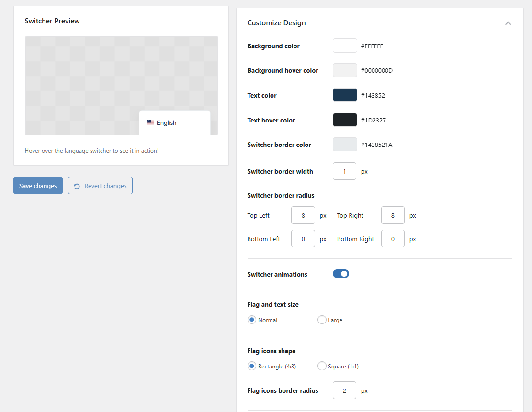This screenshot has width=532, height=412.
Task: Select the Top Left border radius field
Action: (303, 215)
